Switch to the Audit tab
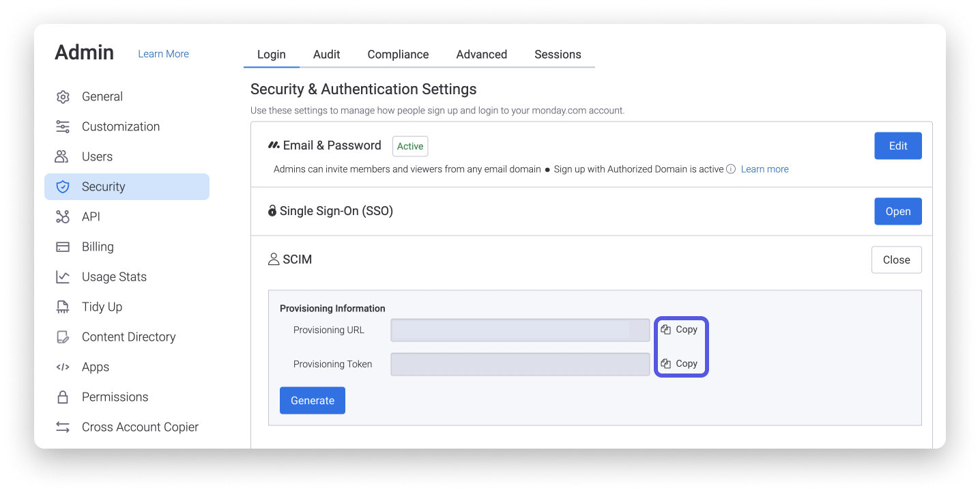The height and width of the screenshot is (493, 980). (326, 54)
